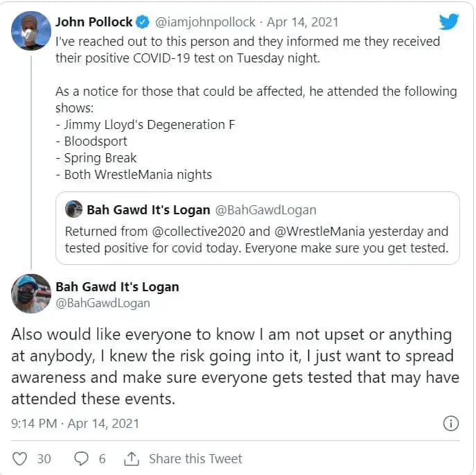Click the @BahGawdLogan handle under the avatar
Viewport: 476px width, 475px height.
pyautogui.click(x=103, y=303)
